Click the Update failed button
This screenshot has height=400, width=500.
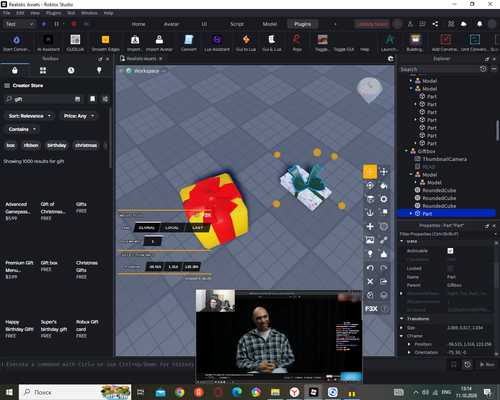tap(372, 24)
